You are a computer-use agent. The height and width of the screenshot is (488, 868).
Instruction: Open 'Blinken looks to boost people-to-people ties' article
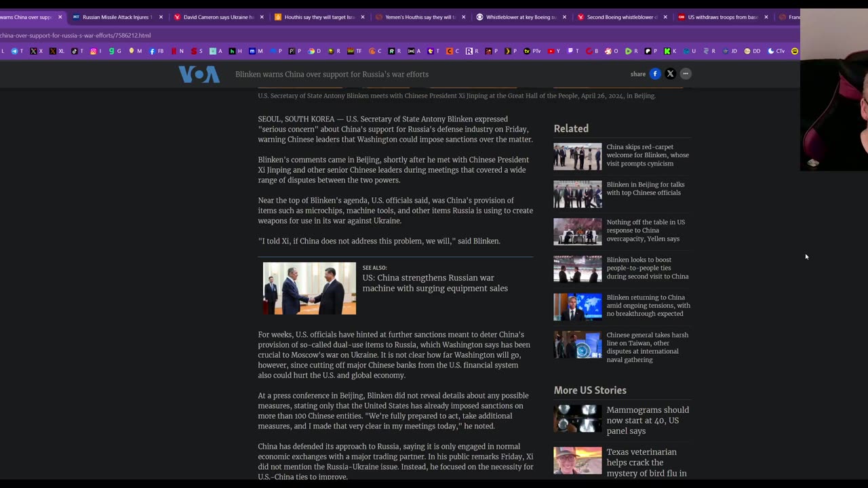click(x=648, y=268)
